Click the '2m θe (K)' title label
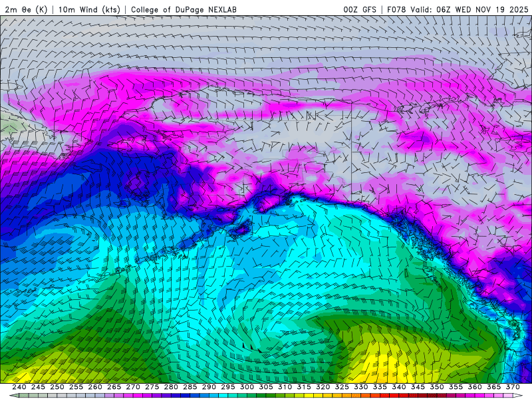Viewport: 532px width, 399px height. tap(26, 9)
